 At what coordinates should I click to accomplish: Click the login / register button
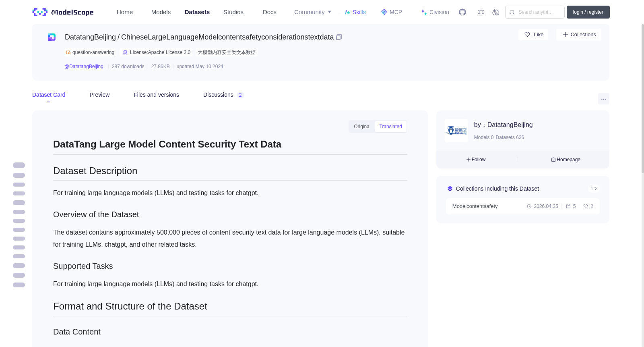(588, 12)
